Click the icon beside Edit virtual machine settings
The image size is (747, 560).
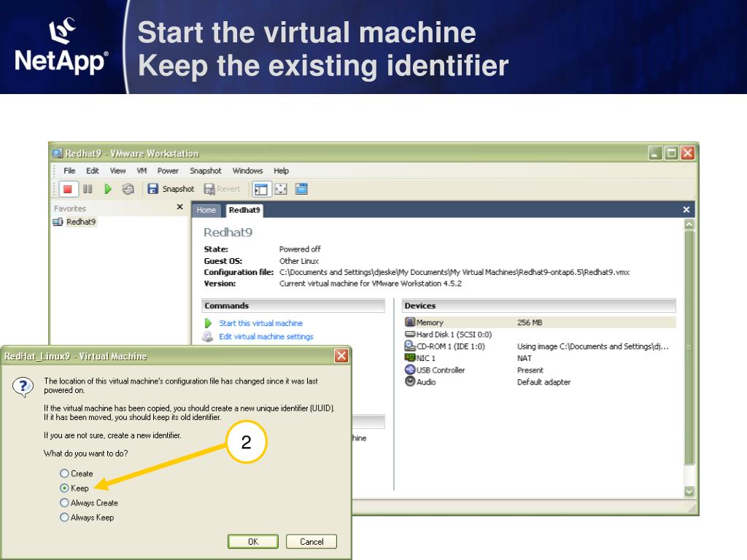pyautogui.click(x=208, y=337)
